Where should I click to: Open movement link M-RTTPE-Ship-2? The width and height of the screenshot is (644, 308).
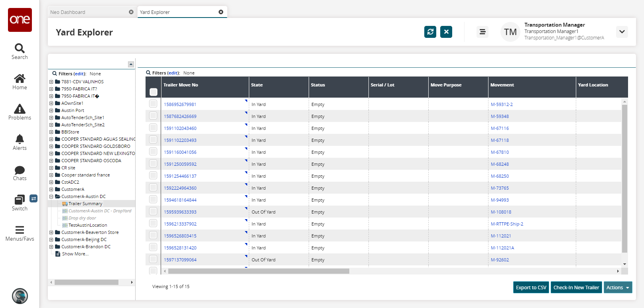(x=507, y=224)
